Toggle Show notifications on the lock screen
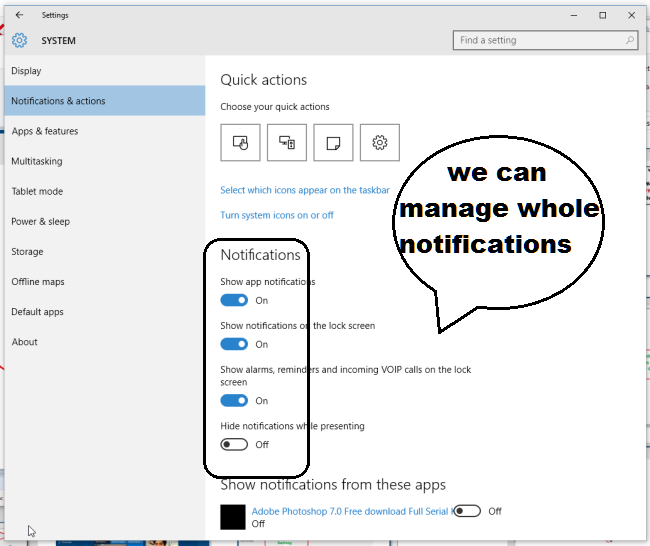 (x=234, y=344)
